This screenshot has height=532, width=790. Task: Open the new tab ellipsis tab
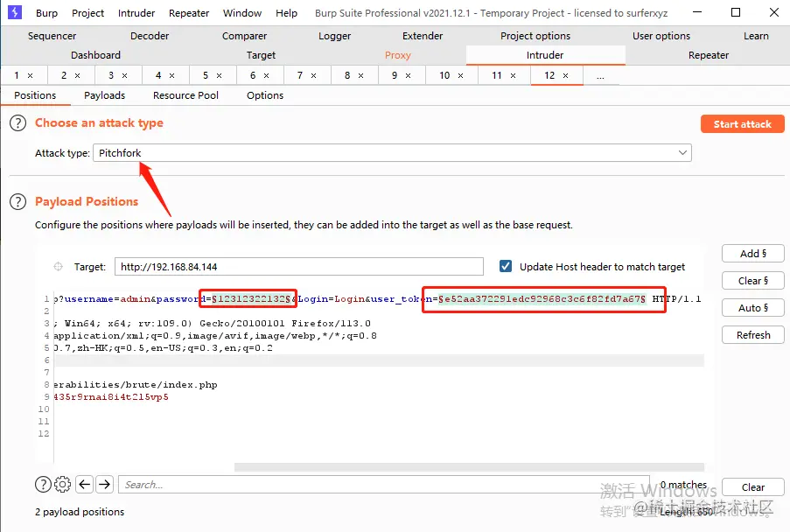pos(600,75)
